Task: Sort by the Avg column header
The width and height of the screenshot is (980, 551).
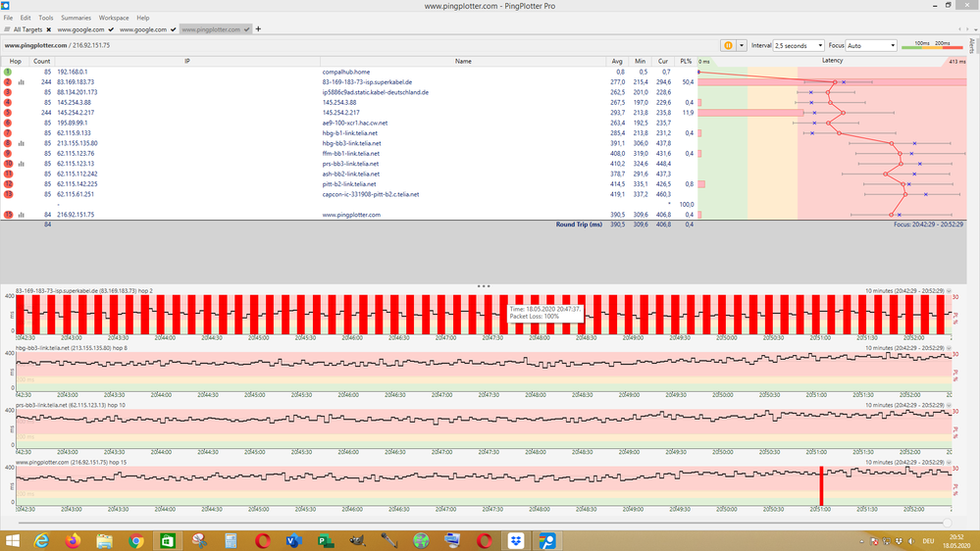Action: coord(617,61)
